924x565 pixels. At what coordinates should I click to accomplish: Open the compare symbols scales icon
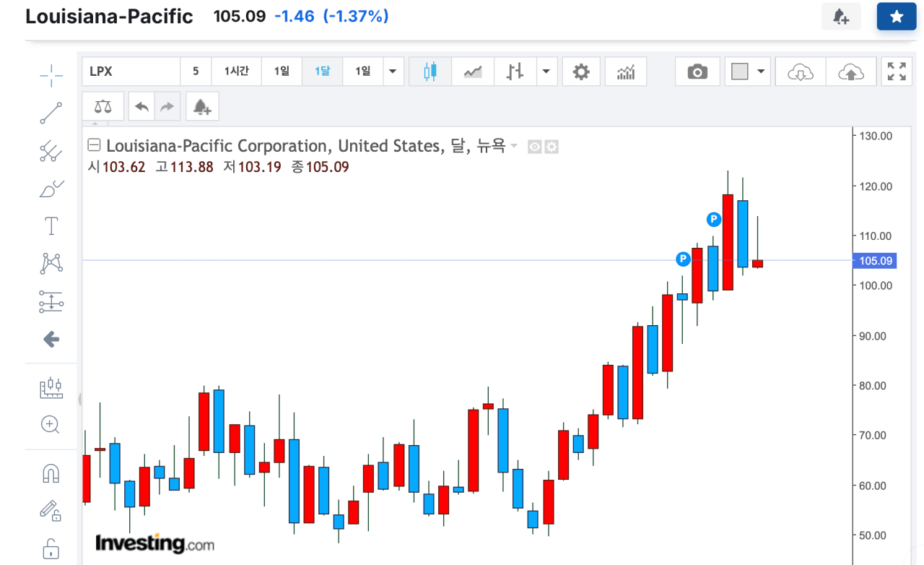pyautogui.click(x=103, y=107)
